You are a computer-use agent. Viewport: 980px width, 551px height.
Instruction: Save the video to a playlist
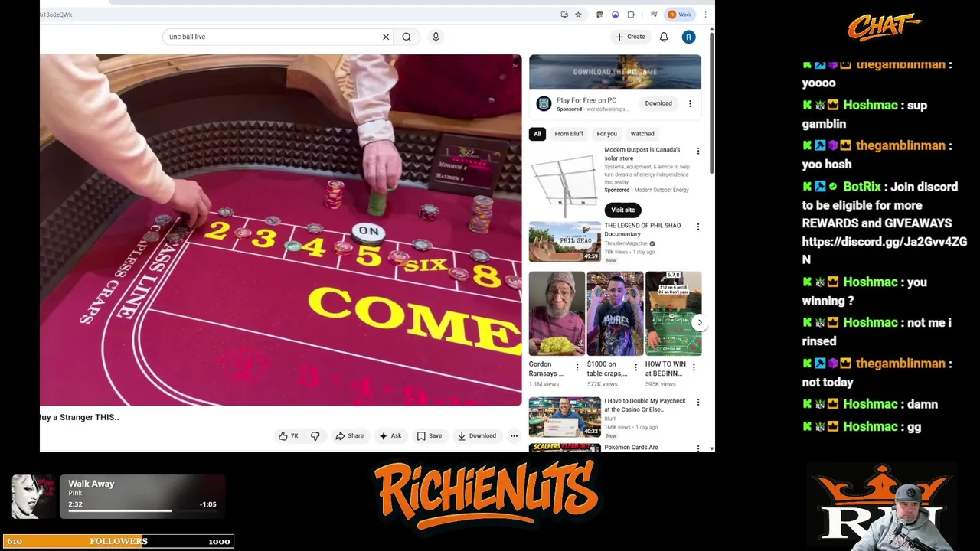[429, 436]
